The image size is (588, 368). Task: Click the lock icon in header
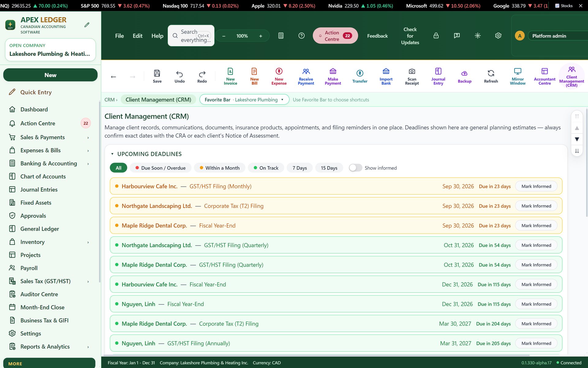coord(436,36)
